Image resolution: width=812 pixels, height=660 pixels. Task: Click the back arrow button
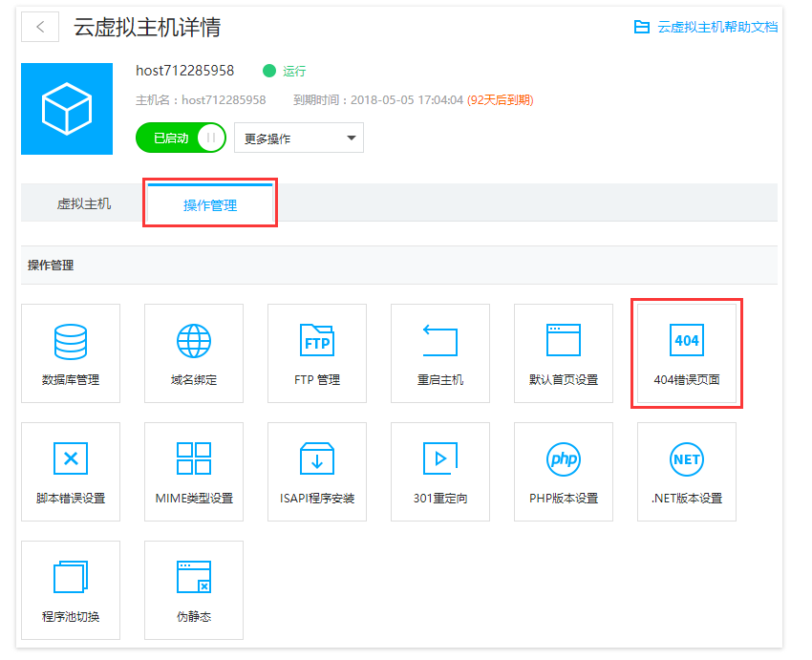(x=40, y=27)
